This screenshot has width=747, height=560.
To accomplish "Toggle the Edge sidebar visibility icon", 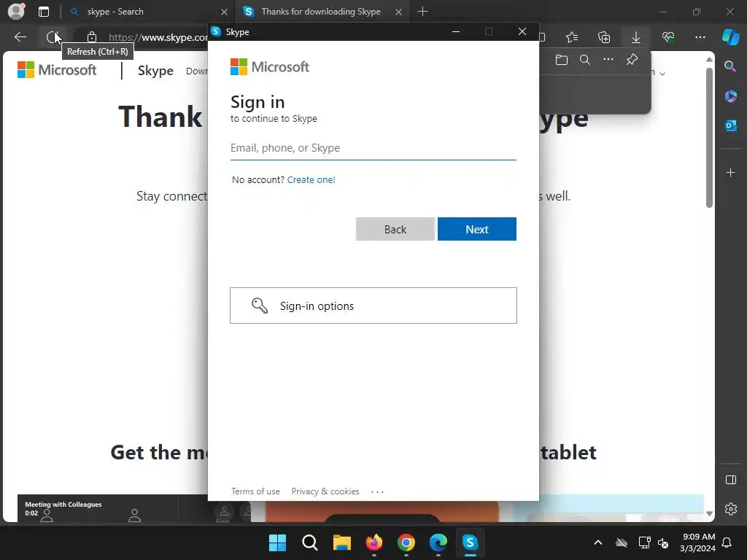I will click(730, 480).
